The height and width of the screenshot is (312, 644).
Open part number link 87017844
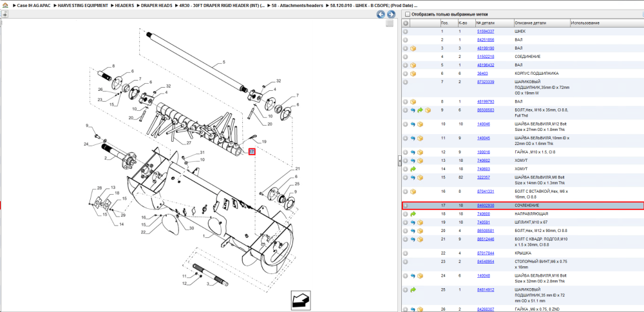coord(485,253)
